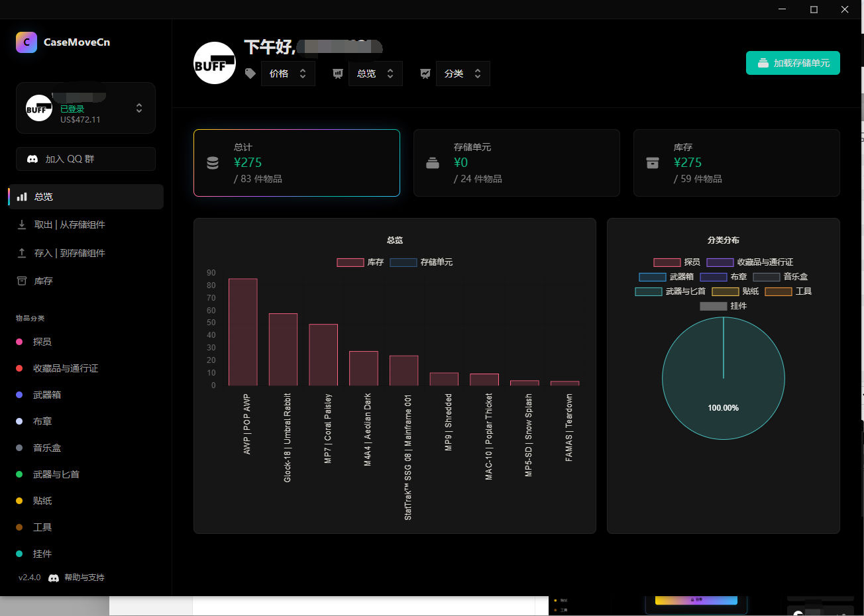Toggle 工具 in pie chart legend
Screen dimensions: 864x616
[788, 291]
